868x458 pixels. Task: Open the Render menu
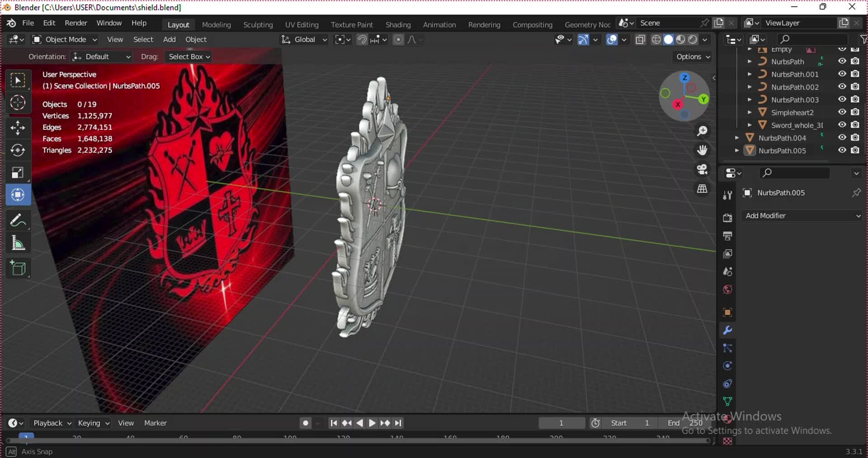(76, 23)
